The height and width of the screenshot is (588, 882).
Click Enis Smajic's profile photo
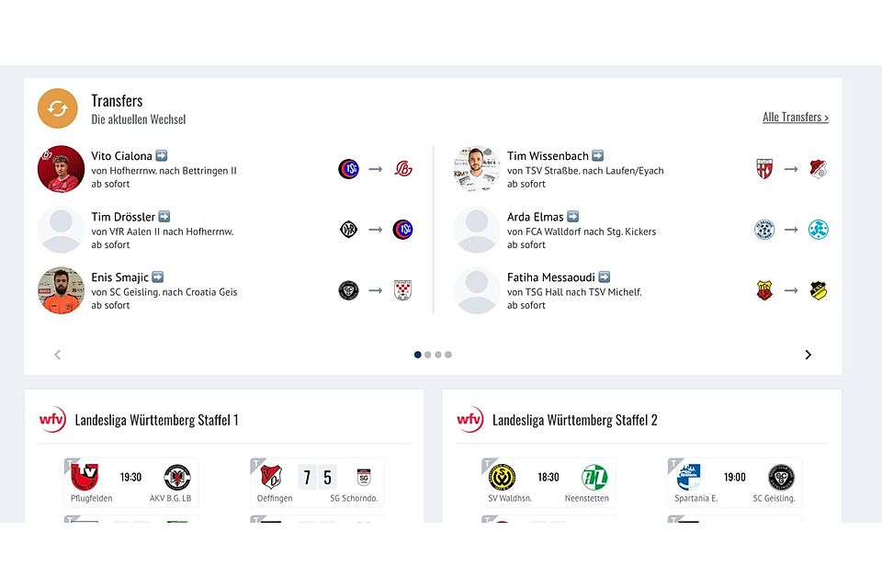(x=61, y=290)
